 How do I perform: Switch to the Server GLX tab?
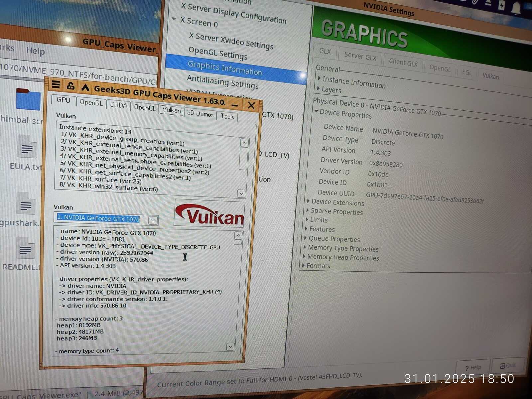click(360, 57)
